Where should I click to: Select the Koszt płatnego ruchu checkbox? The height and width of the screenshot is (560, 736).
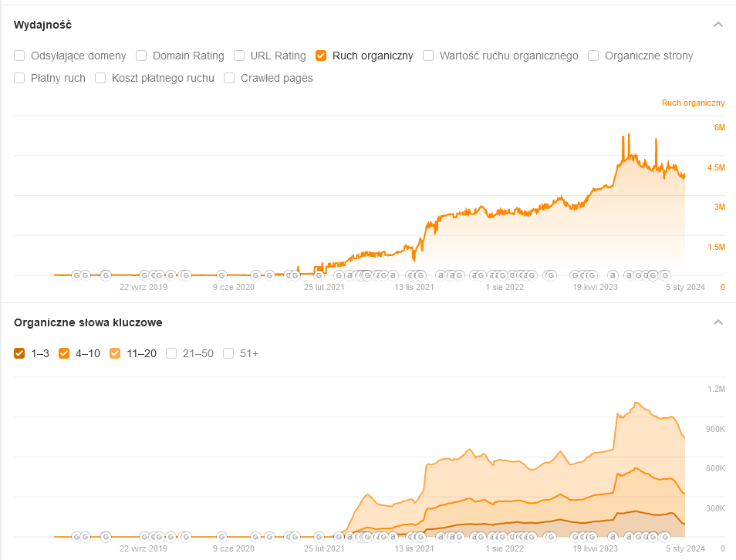point(100,78)
